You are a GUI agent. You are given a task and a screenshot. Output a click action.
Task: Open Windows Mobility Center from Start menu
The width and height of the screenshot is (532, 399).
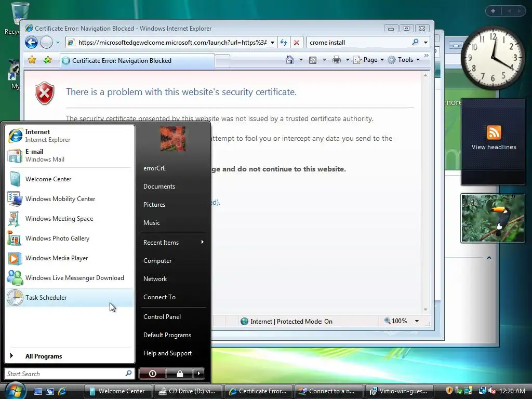[69, 199]
